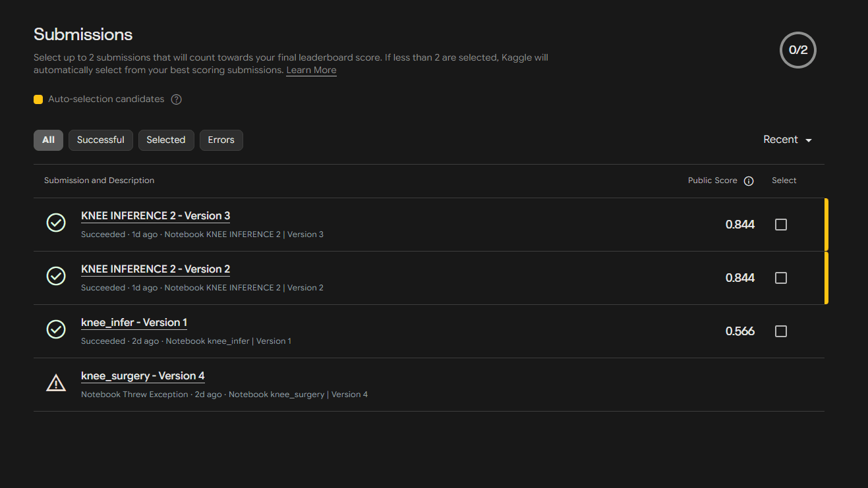Image resolution: width=868 pixels, height=488 pixels.
Task: Click the Notebook KNEE INFERENCE 2 Version 2 description
Action: (x=244, y=288)
